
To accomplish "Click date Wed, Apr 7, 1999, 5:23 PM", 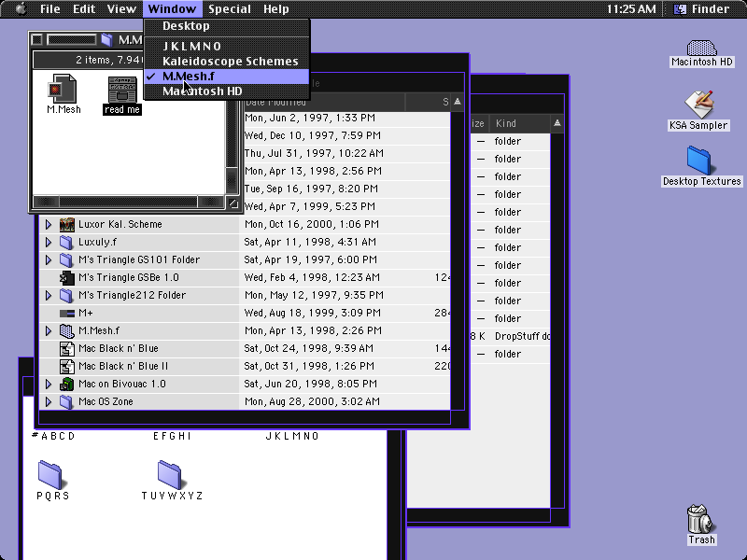I will point(310,206).
